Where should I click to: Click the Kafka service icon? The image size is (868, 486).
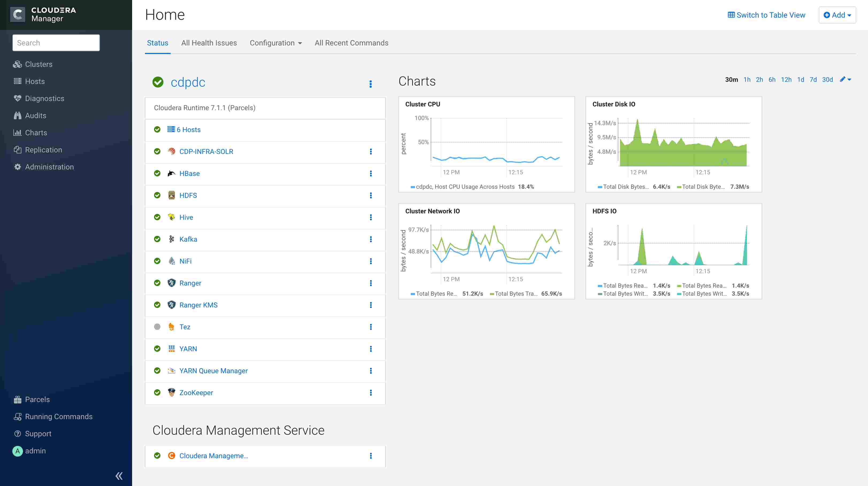[x=171, y=239]
